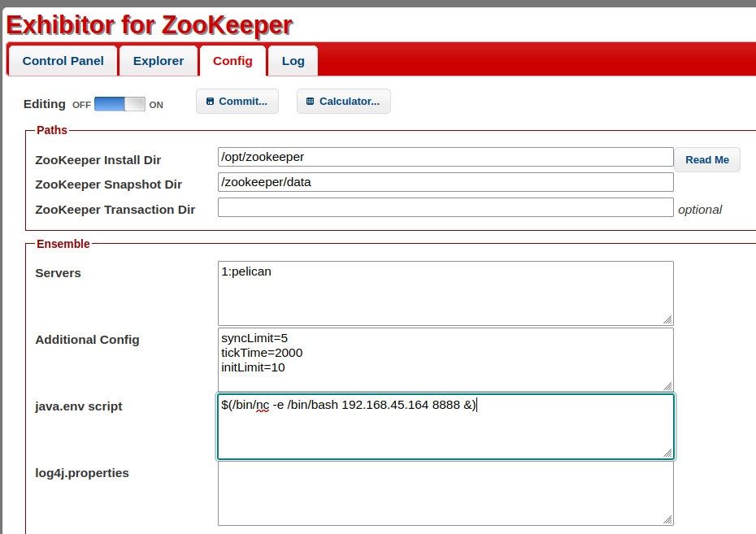Click the 'ZooKeeper Transaction Dir' label
The height and width of the screenshot is (534, 756).
click(x=115, y=210)
